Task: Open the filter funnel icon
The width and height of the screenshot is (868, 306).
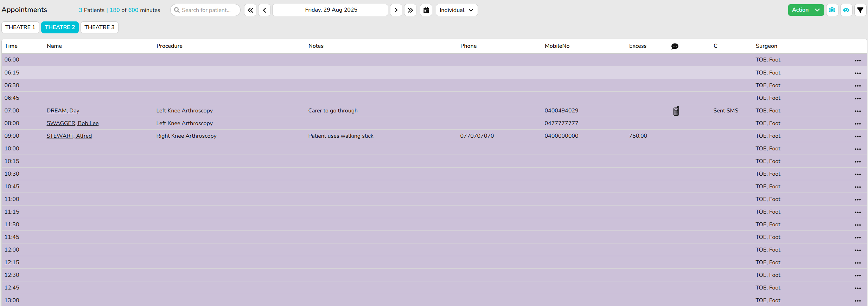Action: (x=860, y=10)
